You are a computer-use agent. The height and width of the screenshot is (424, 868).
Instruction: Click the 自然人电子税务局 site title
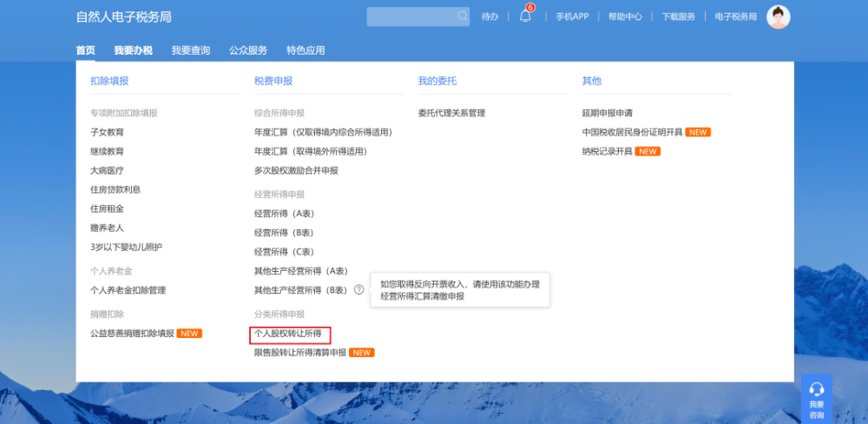(123, 17)
